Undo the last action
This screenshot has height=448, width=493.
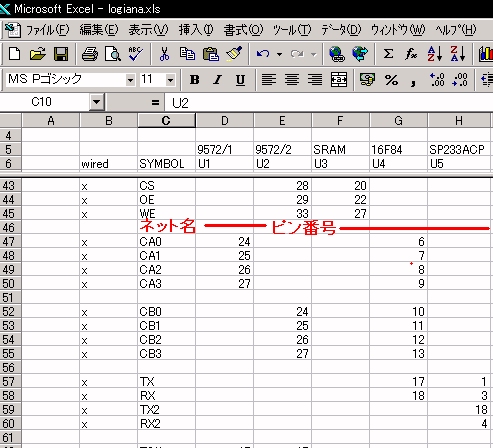(x=263, y=53)
